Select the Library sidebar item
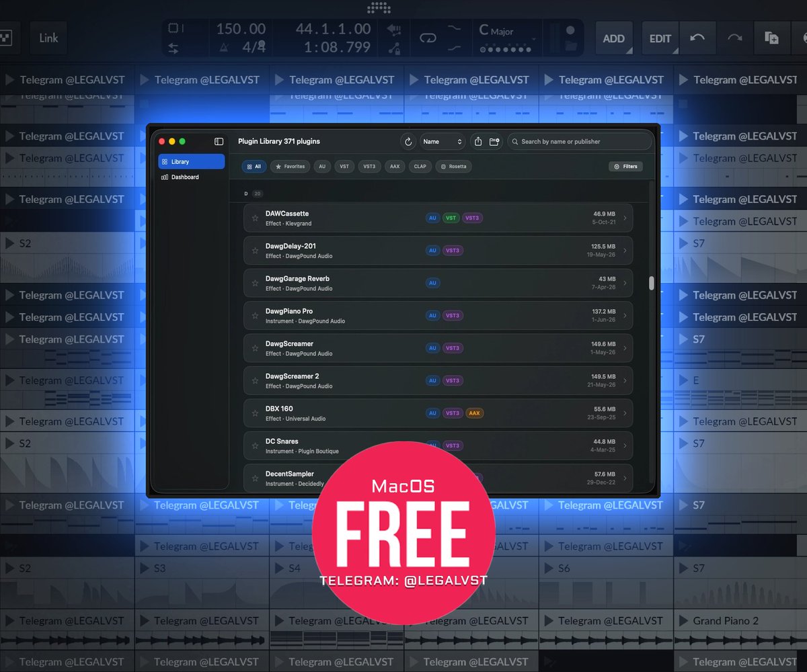This screenshot has height=672, width=807. (192, 162)
